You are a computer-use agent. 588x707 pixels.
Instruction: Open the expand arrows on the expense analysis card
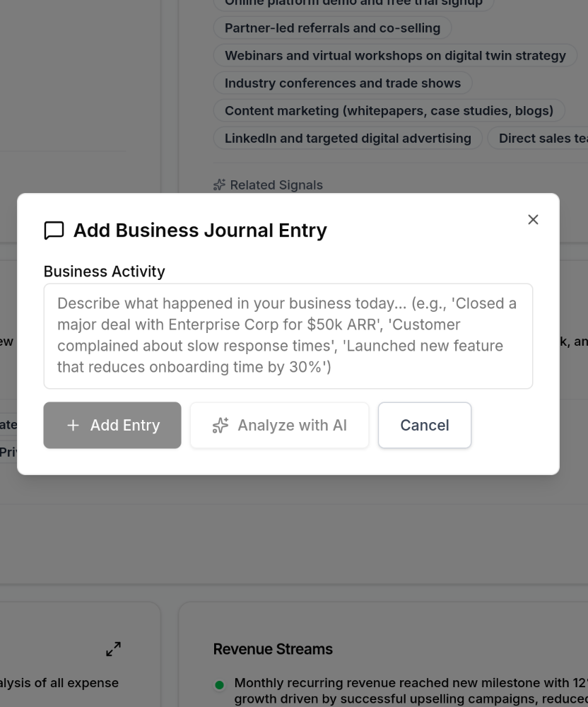[x=113, y=648]
